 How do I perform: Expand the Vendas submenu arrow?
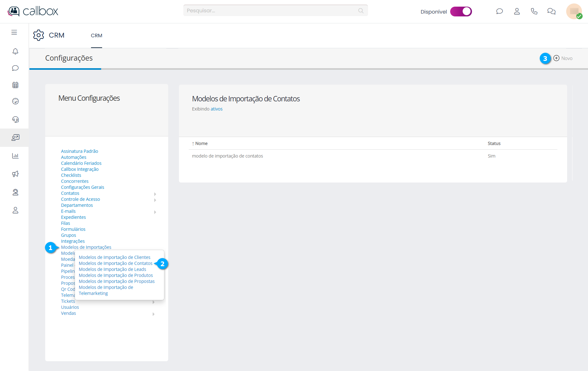(153, 314)
